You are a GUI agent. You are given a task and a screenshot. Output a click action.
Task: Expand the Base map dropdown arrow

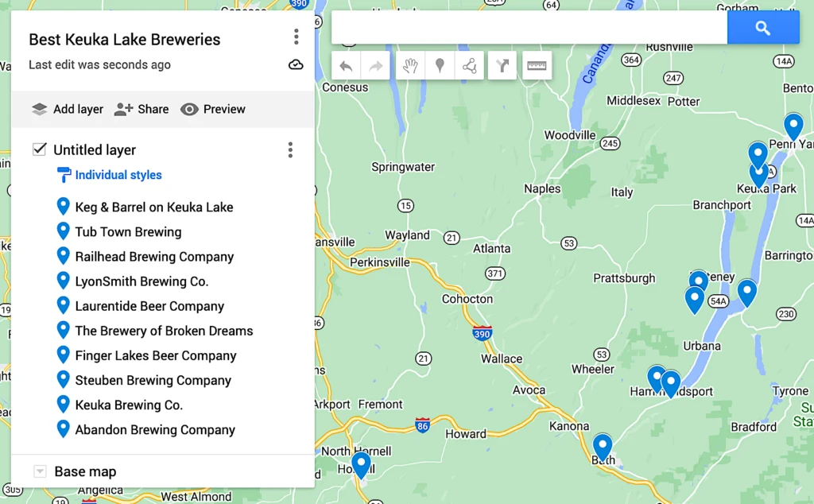click(40, 471)
